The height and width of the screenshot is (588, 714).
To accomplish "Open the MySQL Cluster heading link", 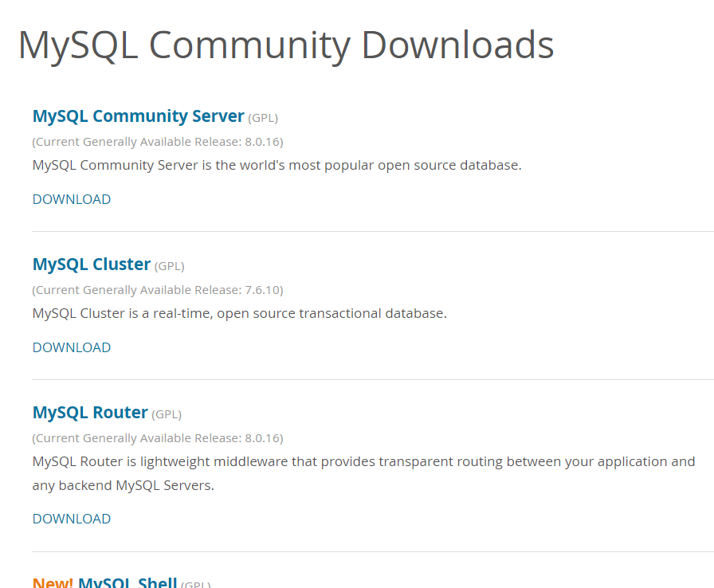I will 92,265.
